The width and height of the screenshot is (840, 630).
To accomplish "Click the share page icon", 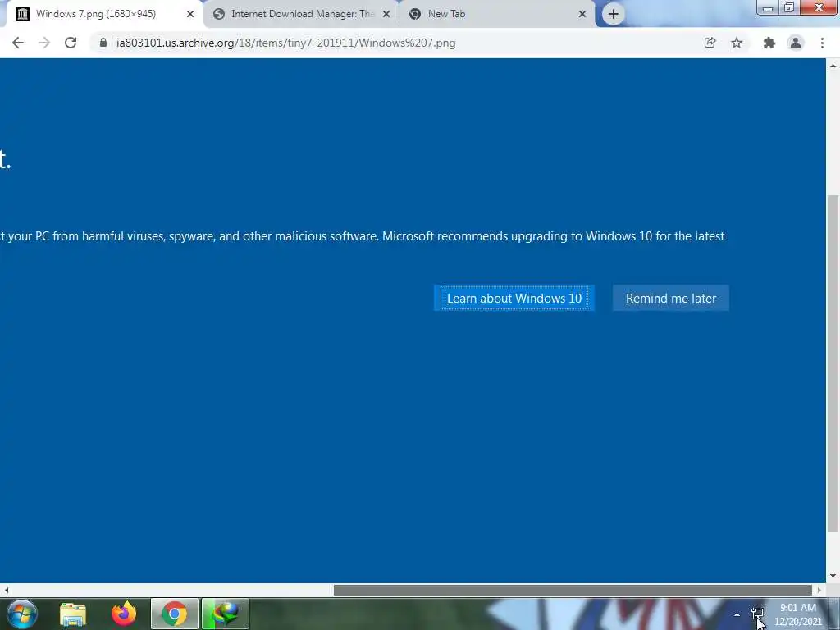I will tap(710, 43).
